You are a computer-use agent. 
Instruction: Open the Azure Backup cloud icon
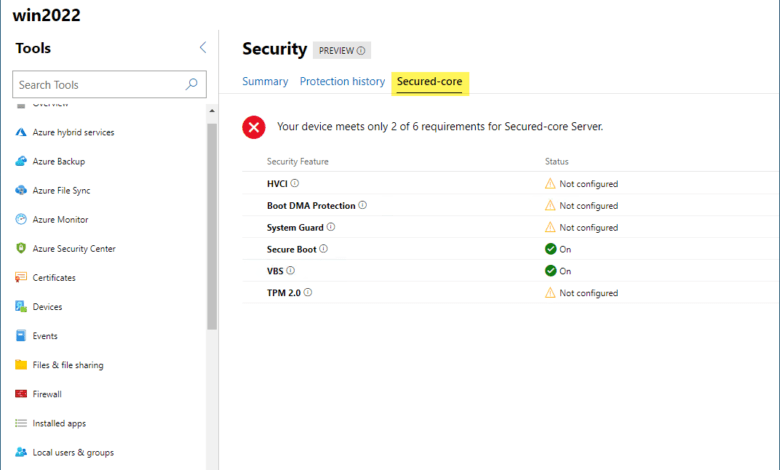pos(21,161)
